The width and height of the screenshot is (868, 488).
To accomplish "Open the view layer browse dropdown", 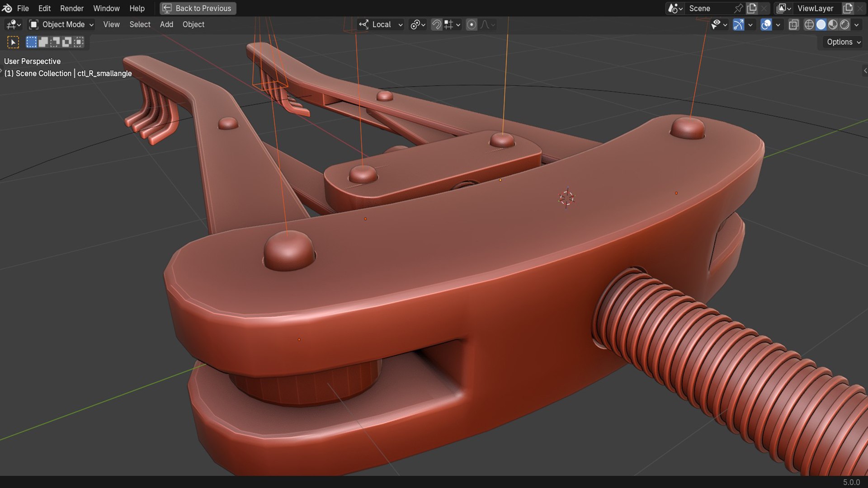I will click(783, 8).
